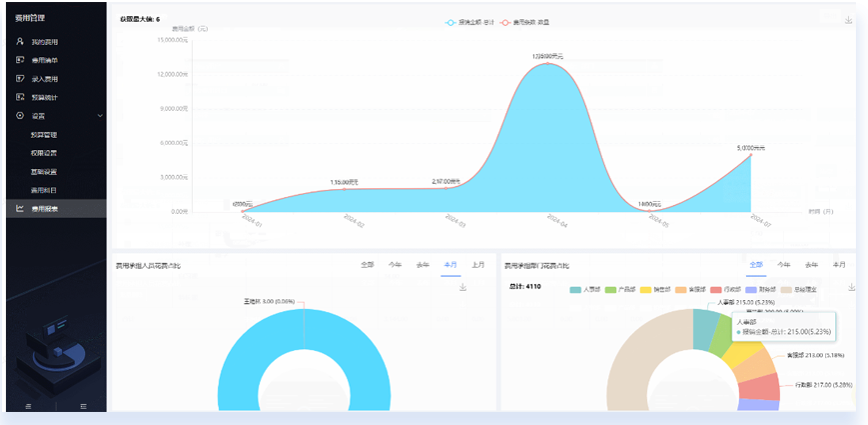
Task: Switch personnel chart to 上月 tab
Action: [x=478, y=265]
